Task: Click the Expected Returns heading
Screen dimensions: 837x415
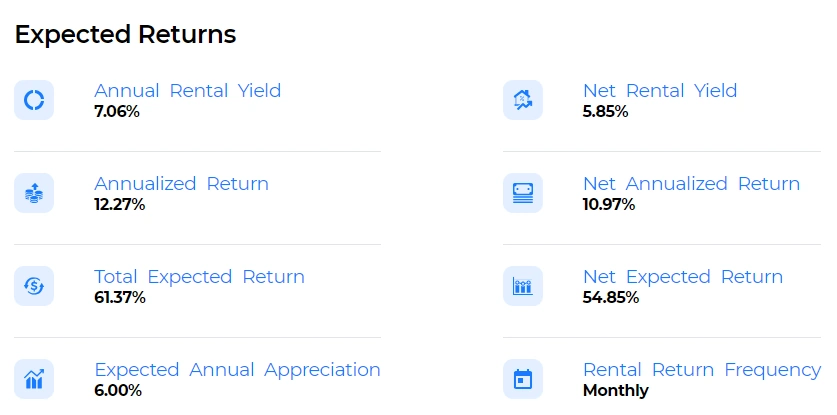Action: (x=125, y=35)
